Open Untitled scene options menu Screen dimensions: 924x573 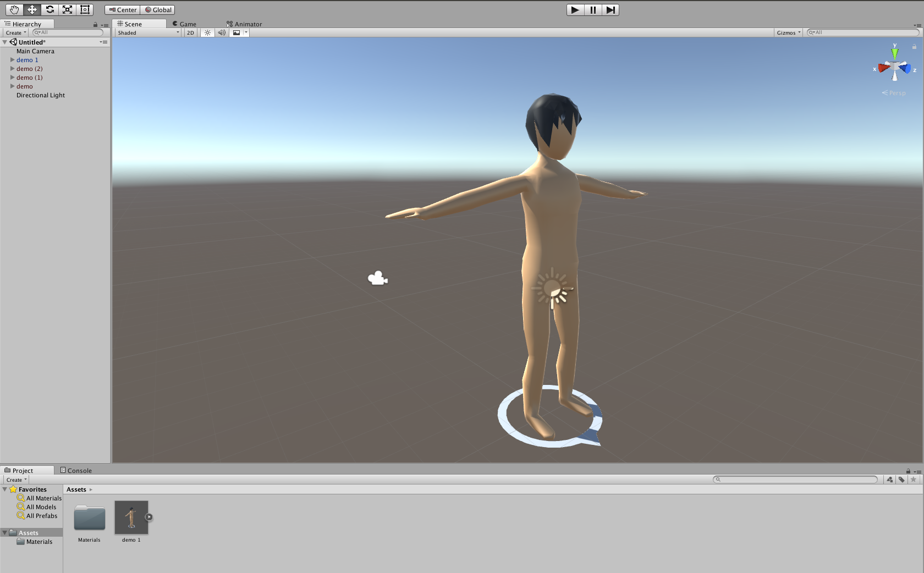(103, 42)
